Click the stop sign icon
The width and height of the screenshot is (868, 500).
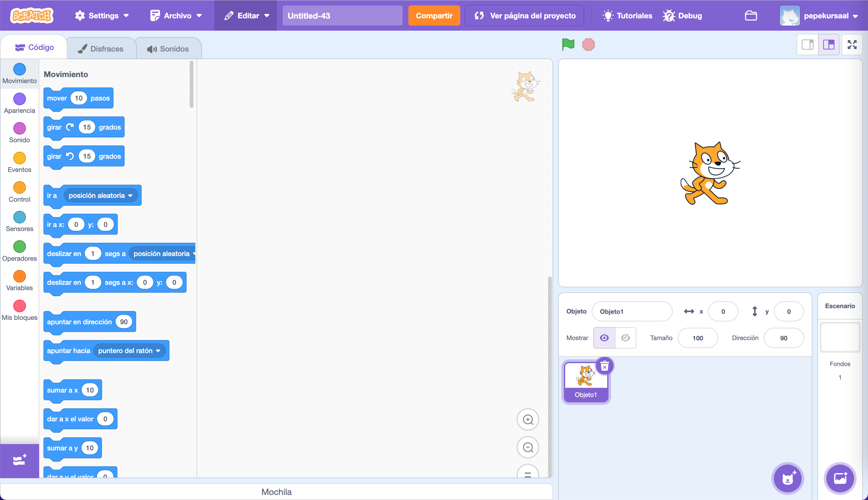click(x=589, y=44)
